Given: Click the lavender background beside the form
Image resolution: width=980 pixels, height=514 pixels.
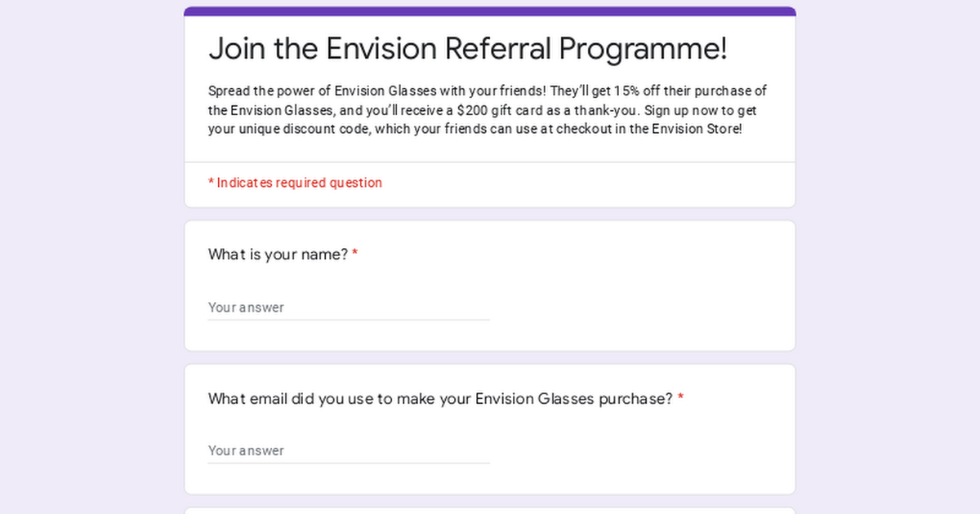Looking at the screenshot, I should point(90,261).
